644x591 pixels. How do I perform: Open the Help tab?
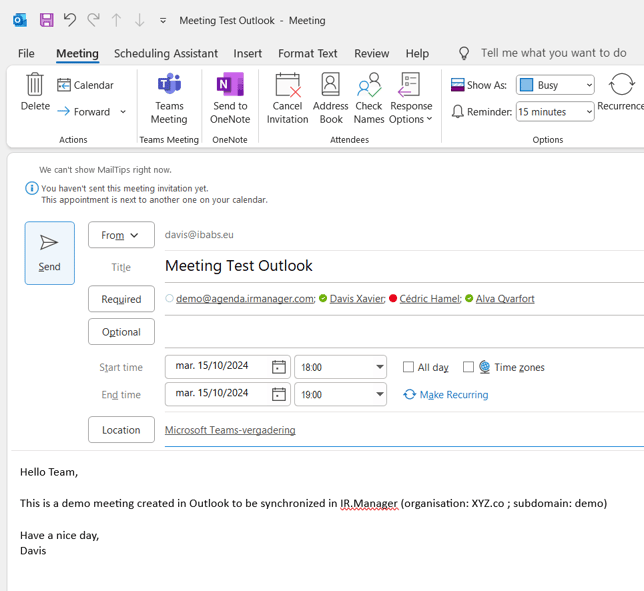click(x=417, y=53)
